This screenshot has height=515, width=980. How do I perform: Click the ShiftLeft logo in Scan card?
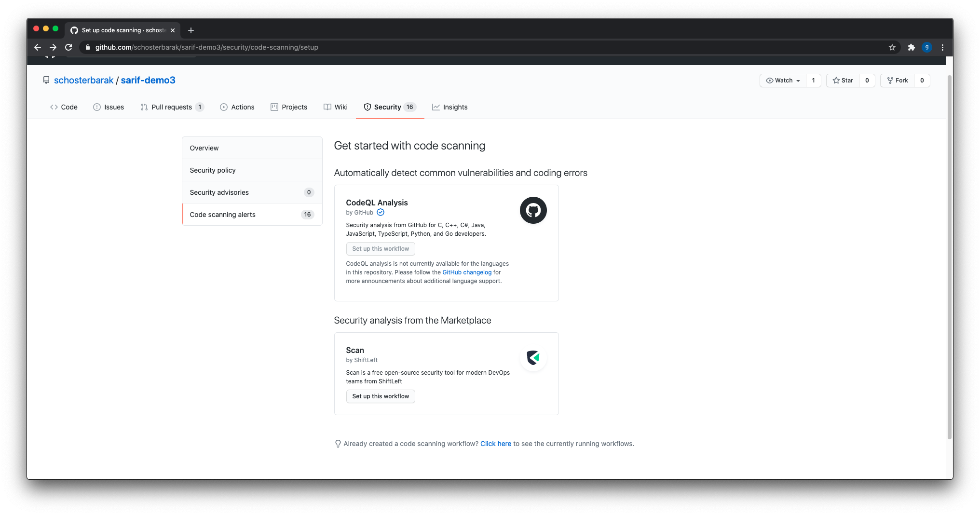click(x=533, y=358)
